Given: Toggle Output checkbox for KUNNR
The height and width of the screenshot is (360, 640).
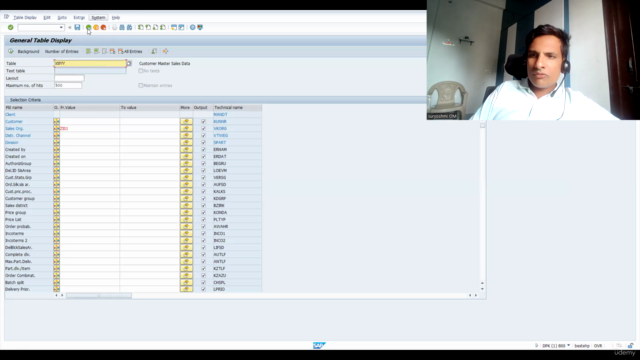Looking at the screenshot, I should click(x=203, y=122).
